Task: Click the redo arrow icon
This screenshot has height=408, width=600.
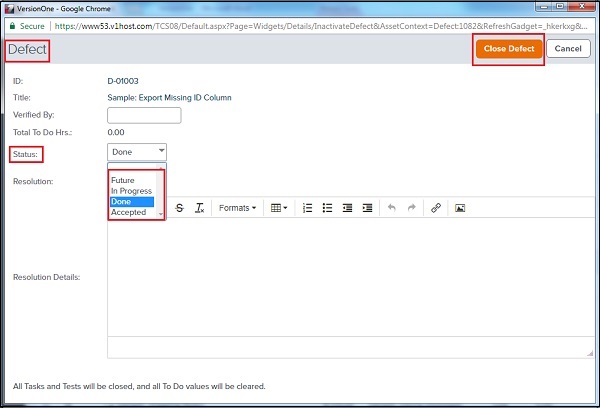Action: (x=411, y=208)
